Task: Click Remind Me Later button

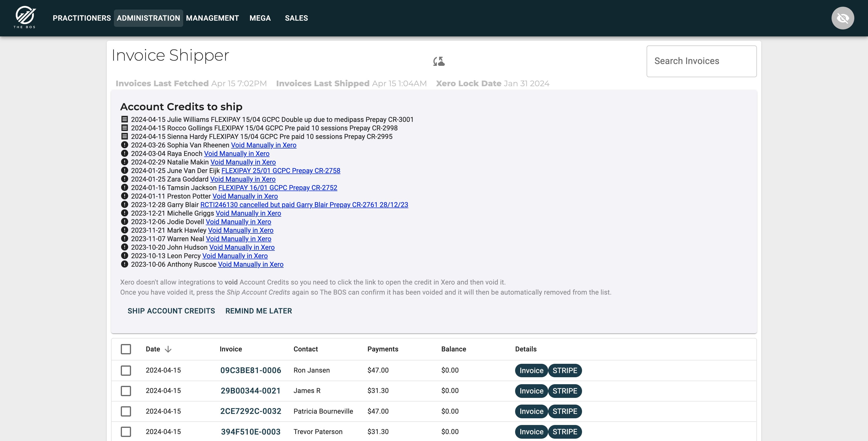Action: 258,311
